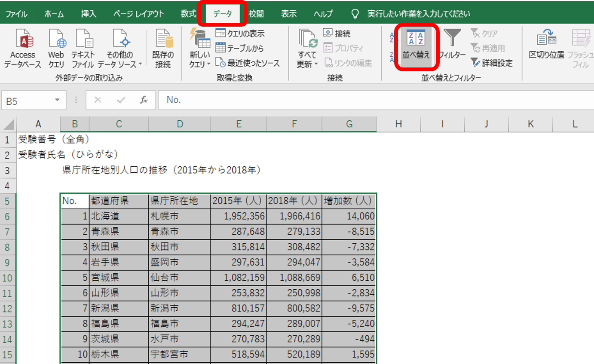This screenshot has height=364, width=594.
Task: Switch to the Home (ホーム) tab
Action: coord(54,14)
